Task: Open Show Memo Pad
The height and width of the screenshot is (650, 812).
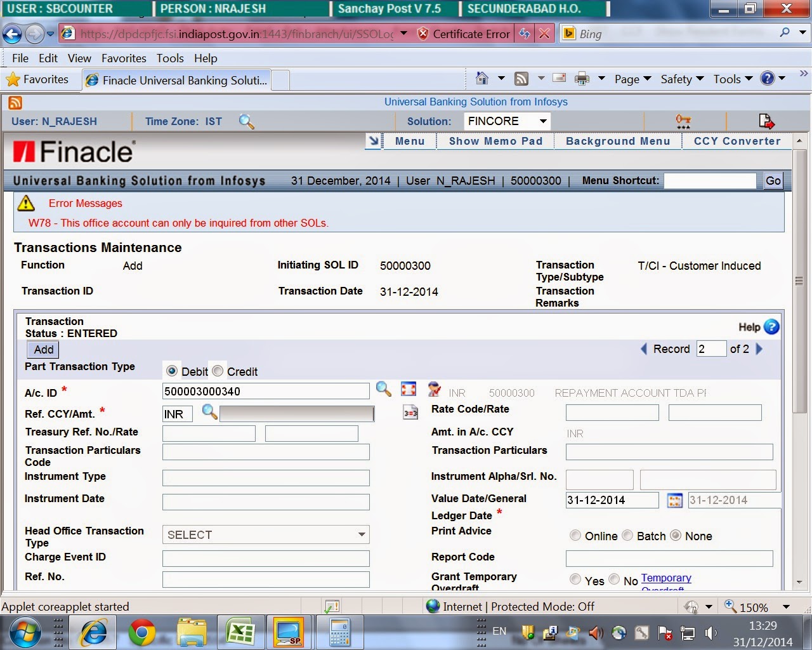Action: click(x=495, y=141)
